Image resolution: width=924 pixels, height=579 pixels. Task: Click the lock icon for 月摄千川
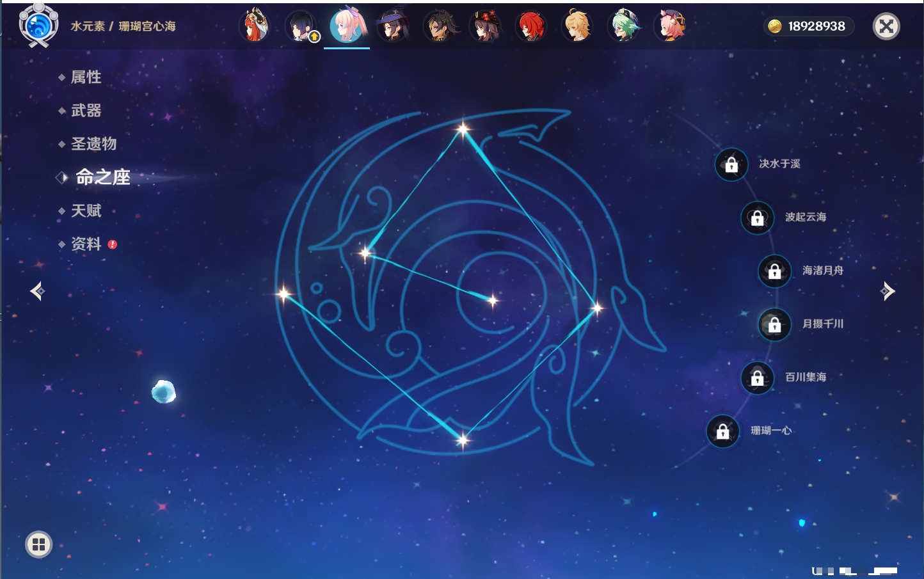pyautogui.click(x=774, y=324)
